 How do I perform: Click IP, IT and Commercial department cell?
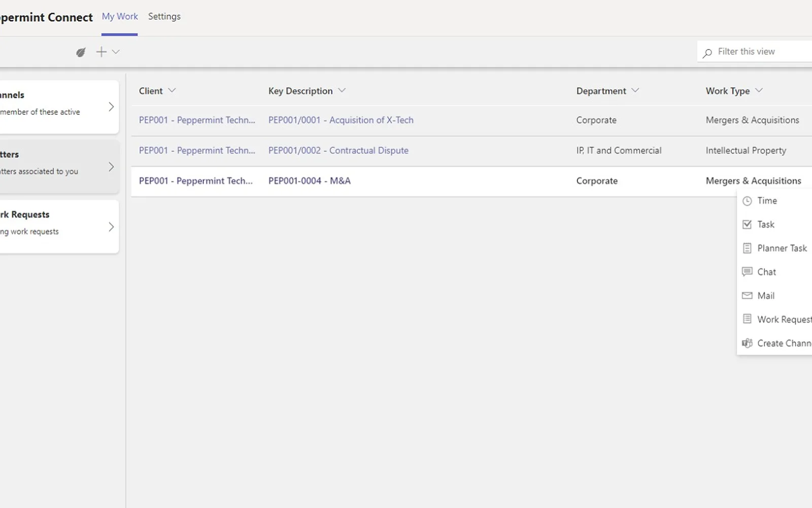[619, 150]
